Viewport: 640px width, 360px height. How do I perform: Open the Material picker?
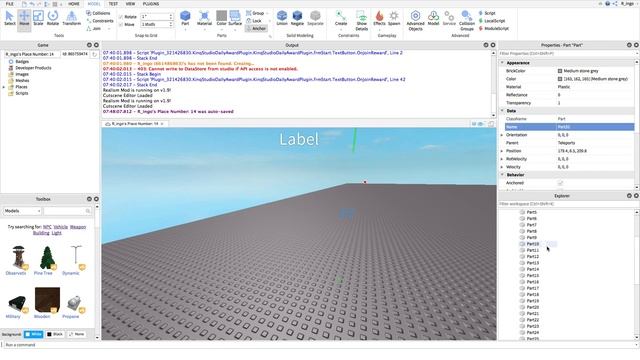pyautogui.click(x=204, y=19)
